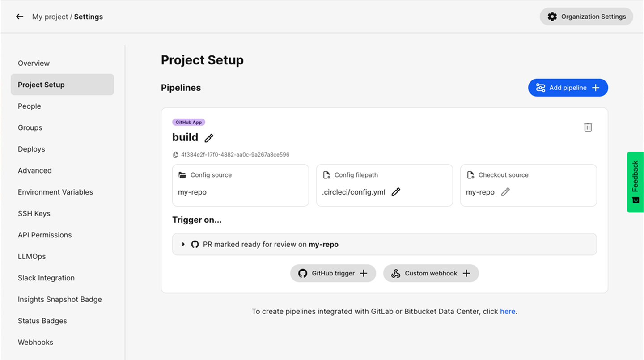Open Organization Settings
The width and height of the screenshot is (644, 360).
pyautogui.click(x=586, y=17)
